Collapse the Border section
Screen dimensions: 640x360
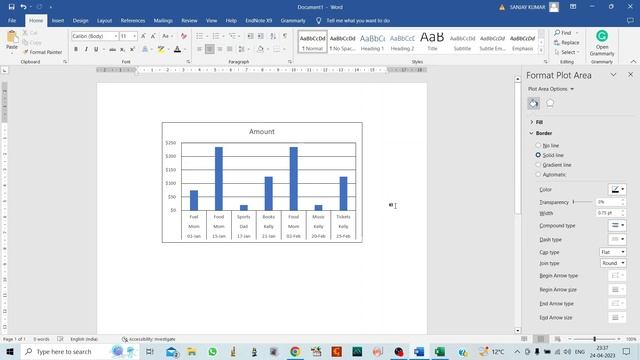(x=541, y=133)
